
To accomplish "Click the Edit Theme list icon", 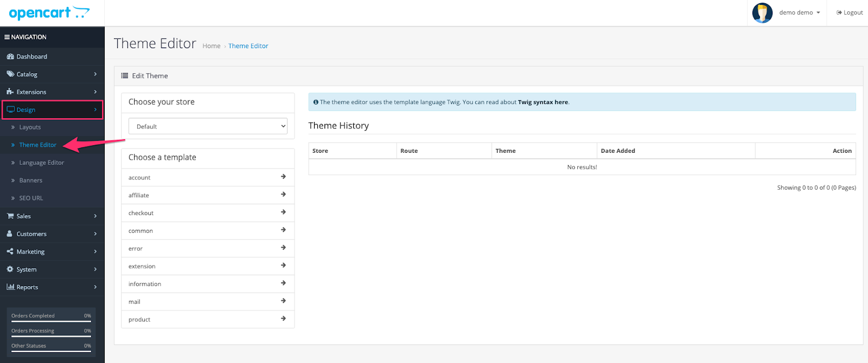I will tap(125, 76).
